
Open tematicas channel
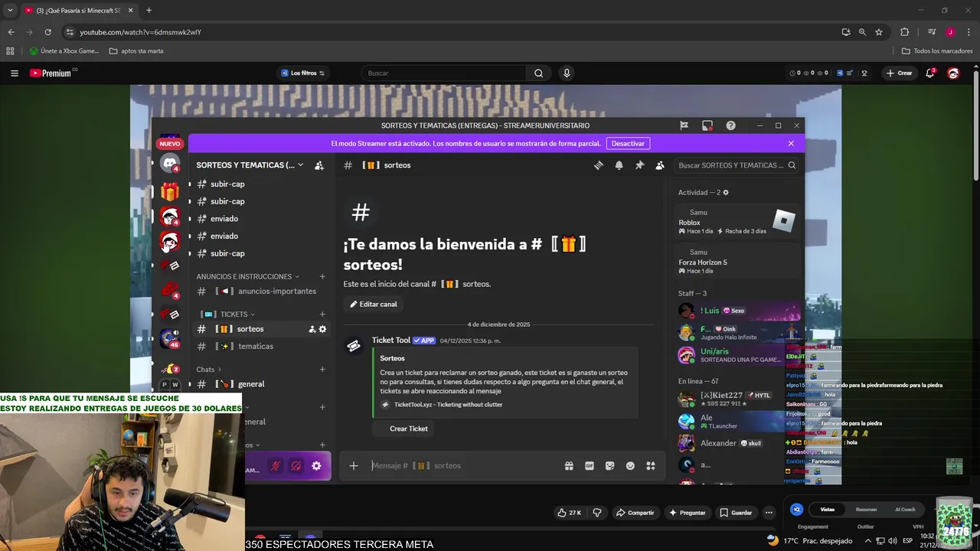click(x=260, y=347)
